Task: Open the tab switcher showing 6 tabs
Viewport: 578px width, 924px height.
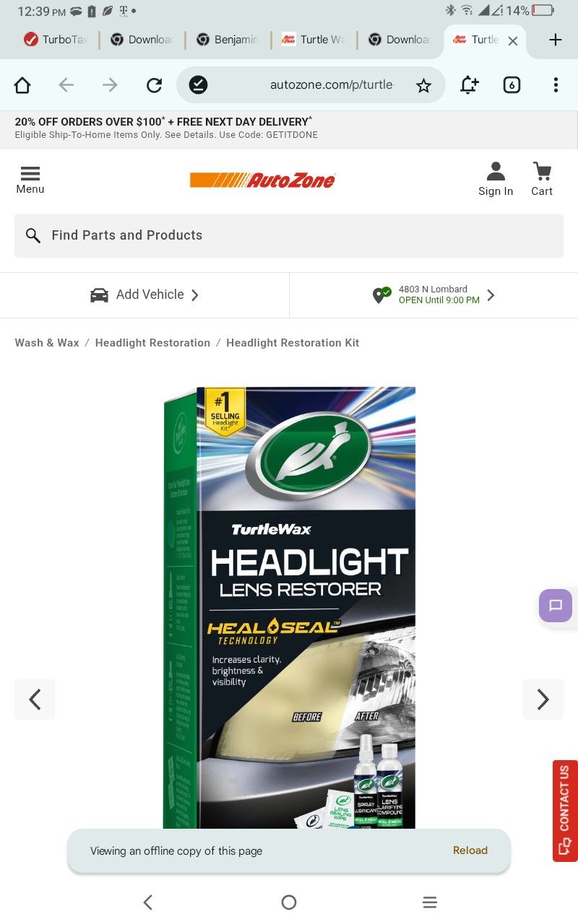Action: coord(512,85)
